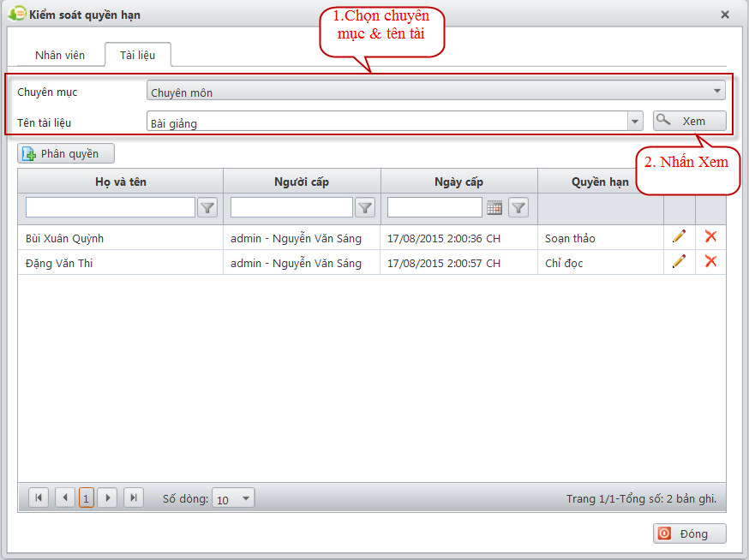The image size is (749, 560).
Task: Switch to the Nhân viên tab
Action: tap(60, 56)
